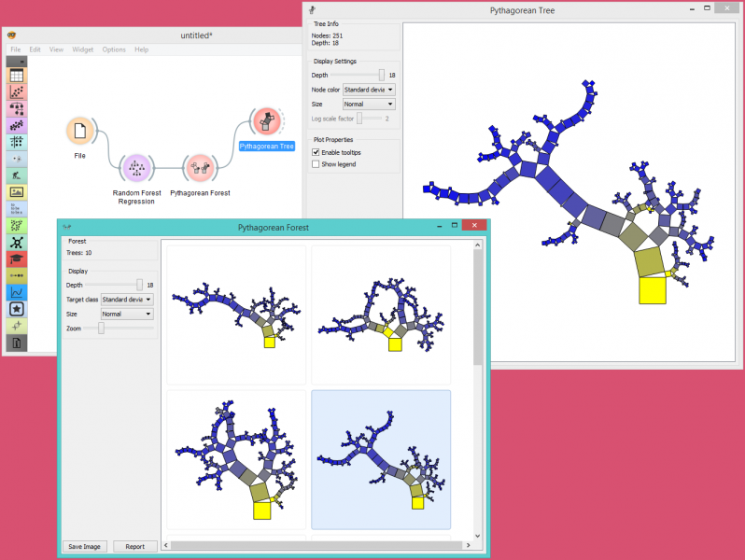The width and height of the screenshot is (745, 560).
Task: Open the Widget menu
Action: pyautogui.click(x=82, y=49)
